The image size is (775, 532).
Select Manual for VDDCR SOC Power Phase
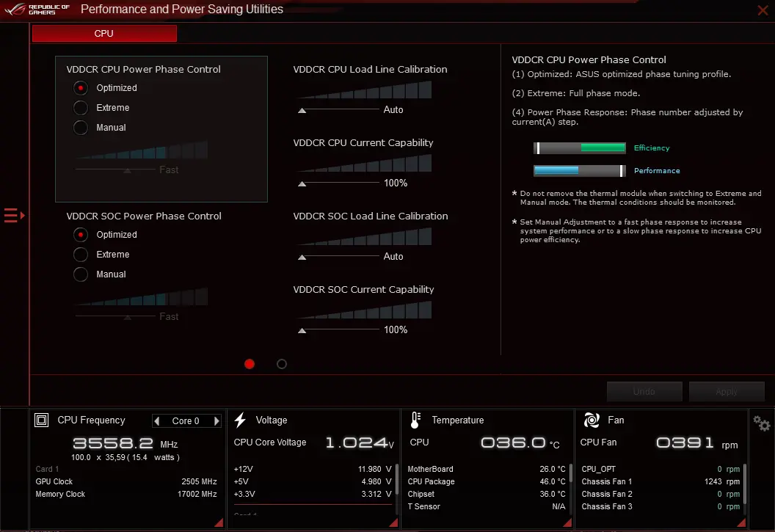tap(81, 274)
